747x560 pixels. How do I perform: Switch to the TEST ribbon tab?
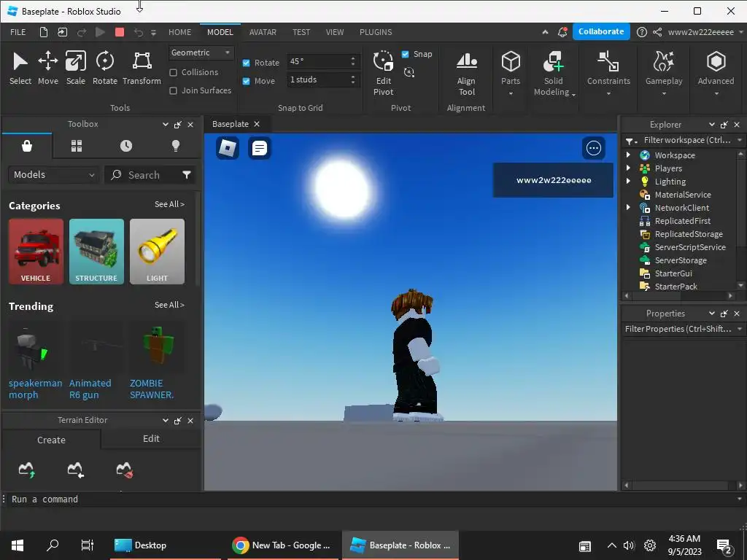[301, 32]
